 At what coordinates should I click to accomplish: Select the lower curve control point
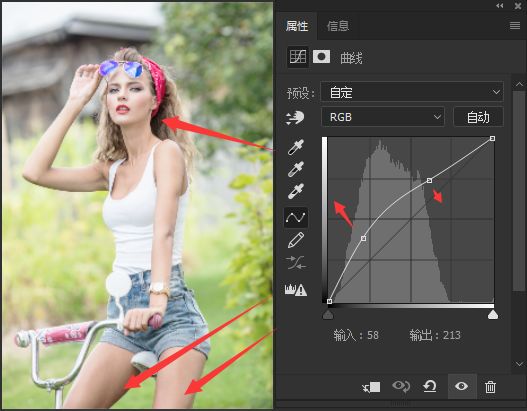coord(363,238)
